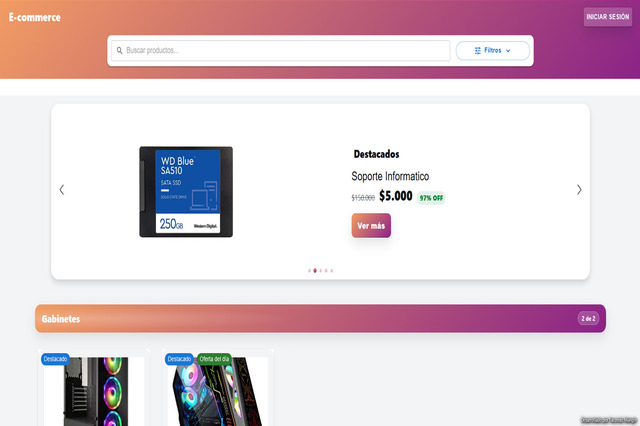Click the Iniciar Sesión button
This screenshot has width=640, height=426.
(x=608, y=17)
